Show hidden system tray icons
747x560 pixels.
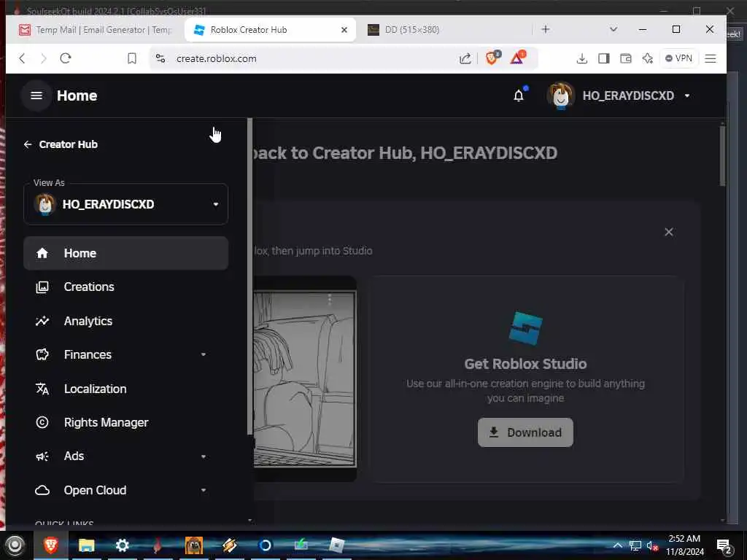(617, 545)
